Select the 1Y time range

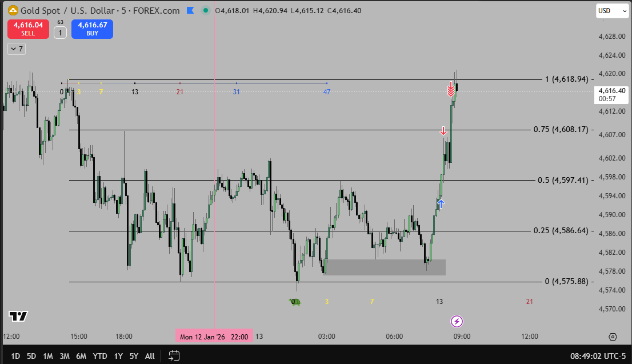(118, 356)
